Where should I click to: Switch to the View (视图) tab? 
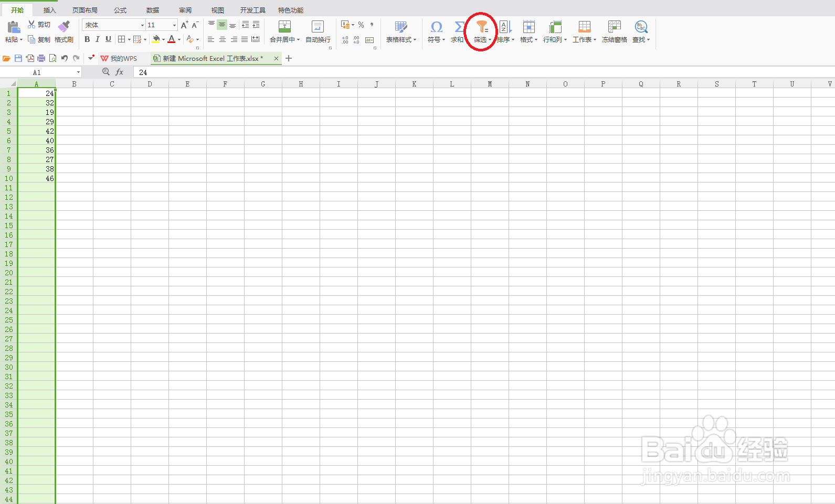218,10
